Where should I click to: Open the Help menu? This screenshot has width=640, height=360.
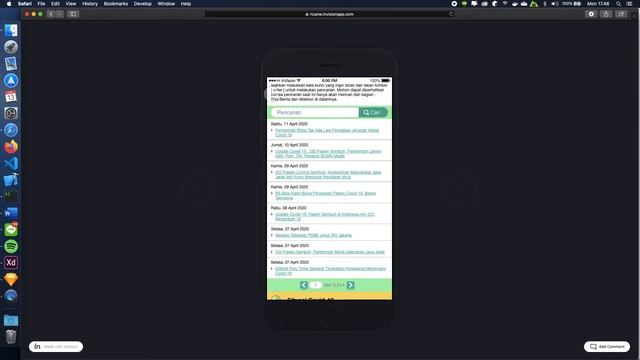click(186, 4)
